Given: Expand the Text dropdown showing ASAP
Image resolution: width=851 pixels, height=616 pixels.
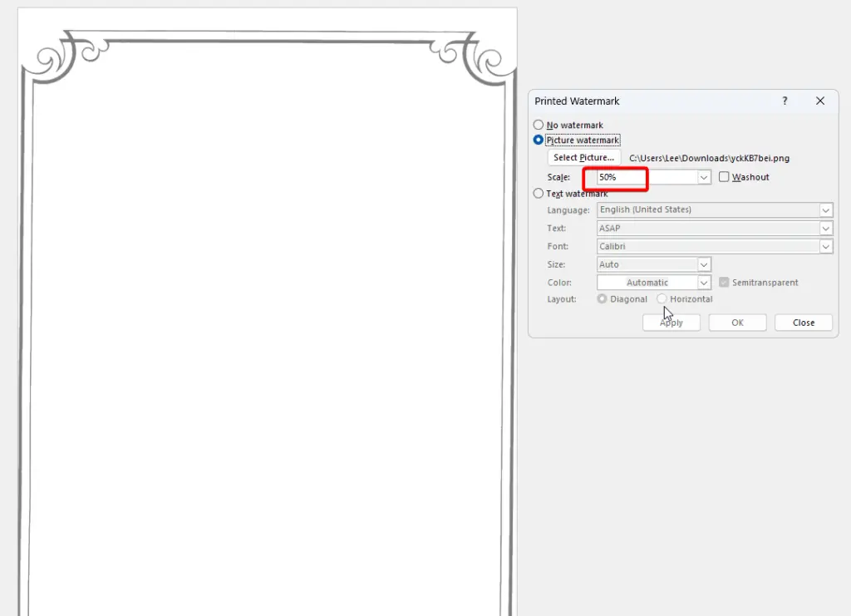Looking at the screenshot, I should (825, 228).
